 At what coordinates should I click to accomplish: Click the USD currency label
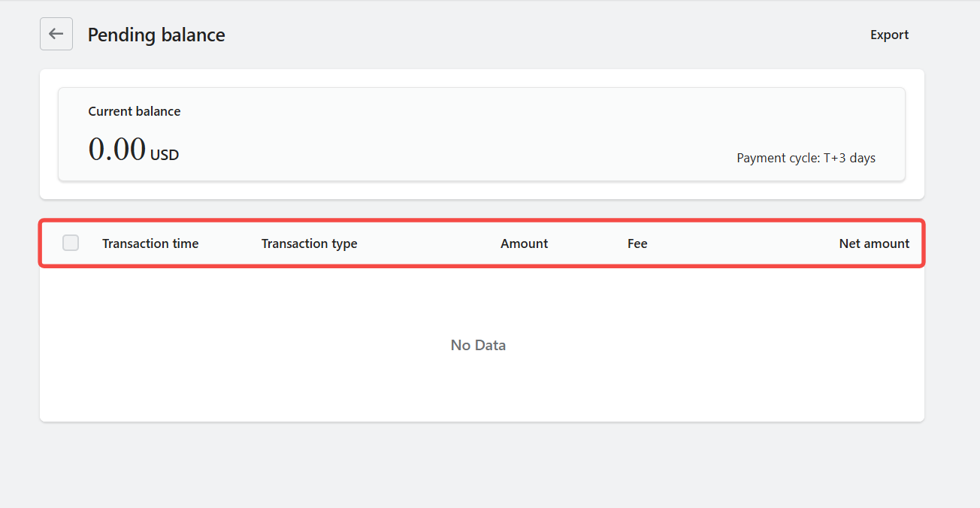pyautogui.click(x=165, y=156)
